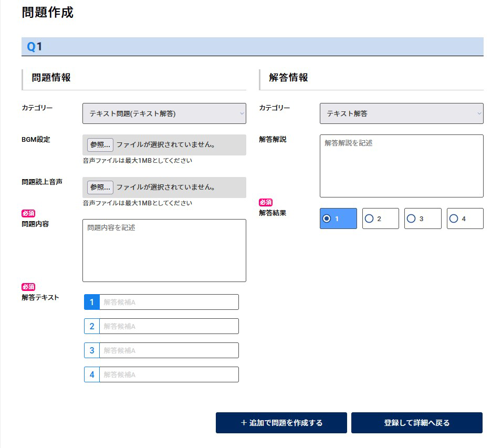Click the 解答解説 text area
The width and height of the screenshot is (502, 448).
401,166
